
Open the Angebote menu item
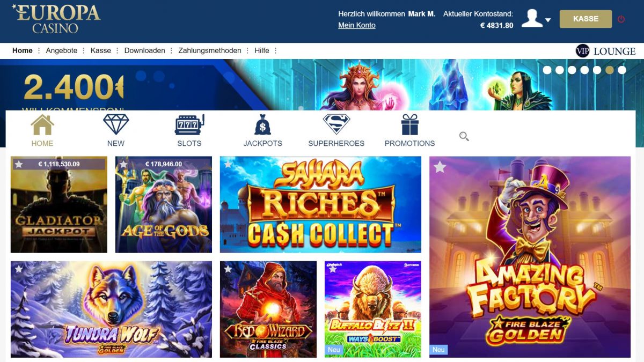click(62, 50)
